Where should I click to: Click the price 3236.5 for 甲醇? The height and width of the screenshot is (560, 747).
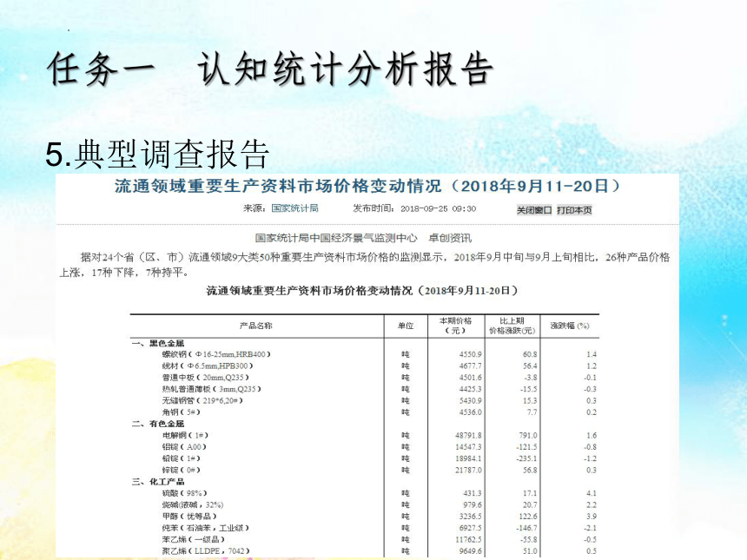point(470,517)
